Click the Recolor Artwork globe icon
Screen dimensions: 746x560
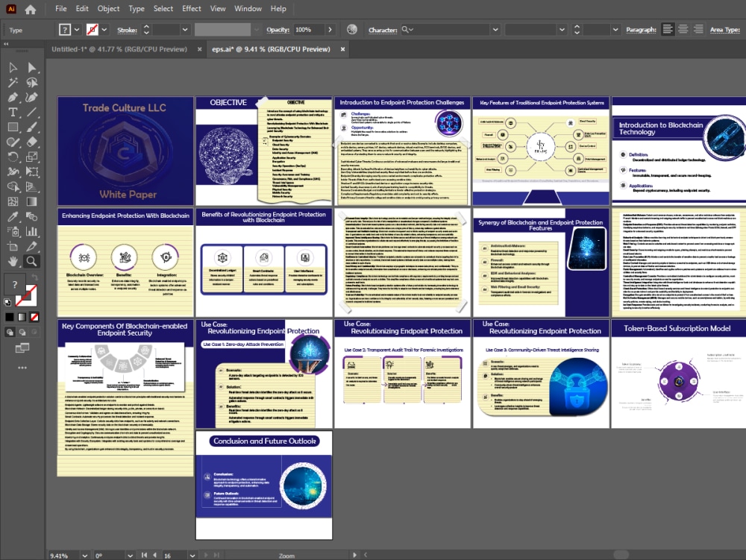tap(352, 30)
